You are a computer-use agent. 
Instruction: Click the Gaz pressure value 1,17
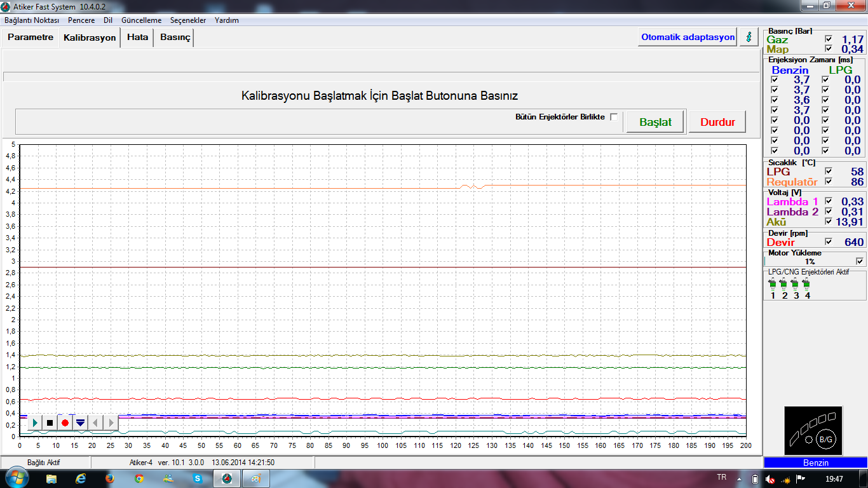click(x=853, y=39)
